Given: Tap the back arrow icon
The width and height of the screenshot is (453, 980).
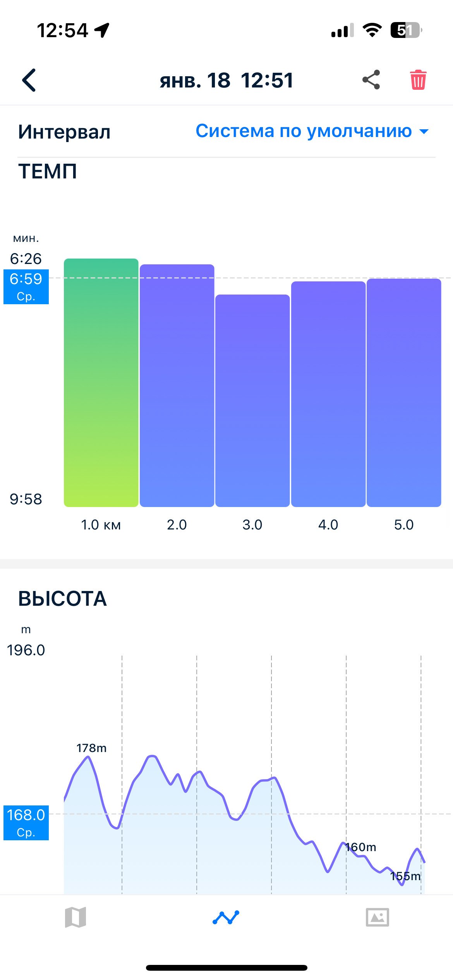Looking at the screenshot, I should coord(29,80).
